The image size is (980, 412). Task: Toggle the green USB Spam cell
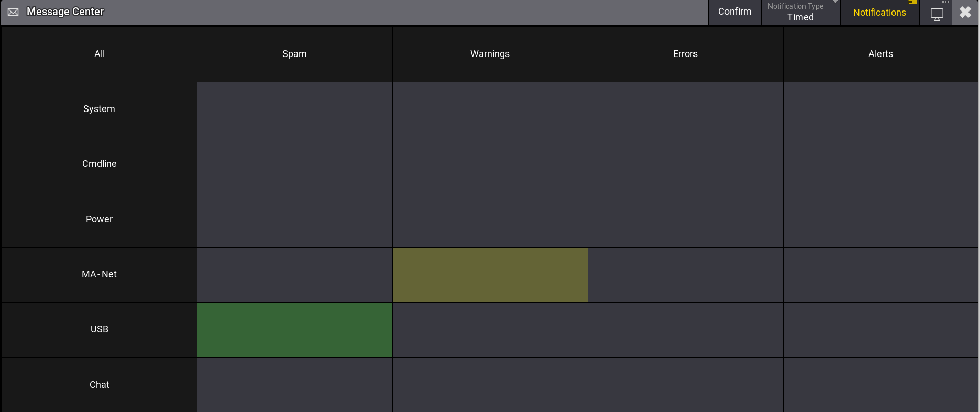point(294,330)
